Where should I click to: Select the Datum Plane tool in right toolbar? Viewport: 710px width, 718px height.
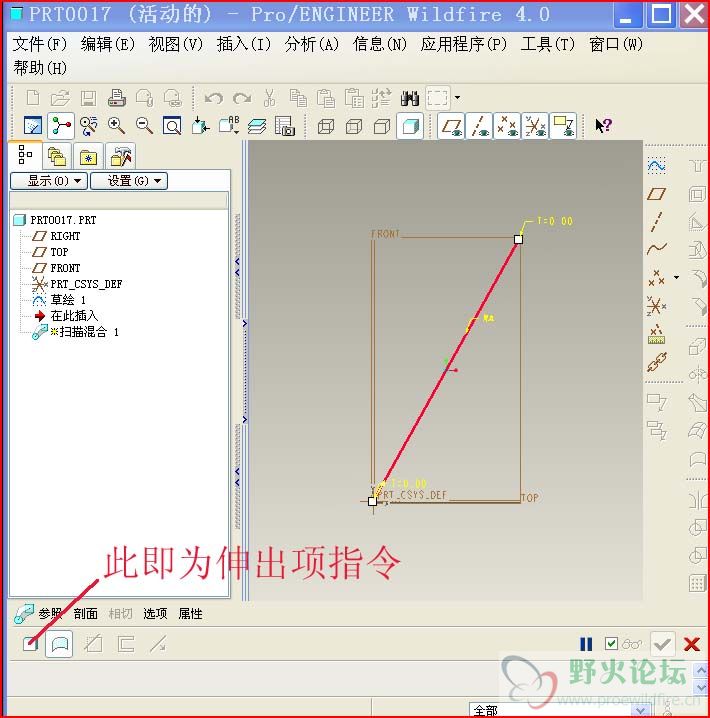coord(656,194)
